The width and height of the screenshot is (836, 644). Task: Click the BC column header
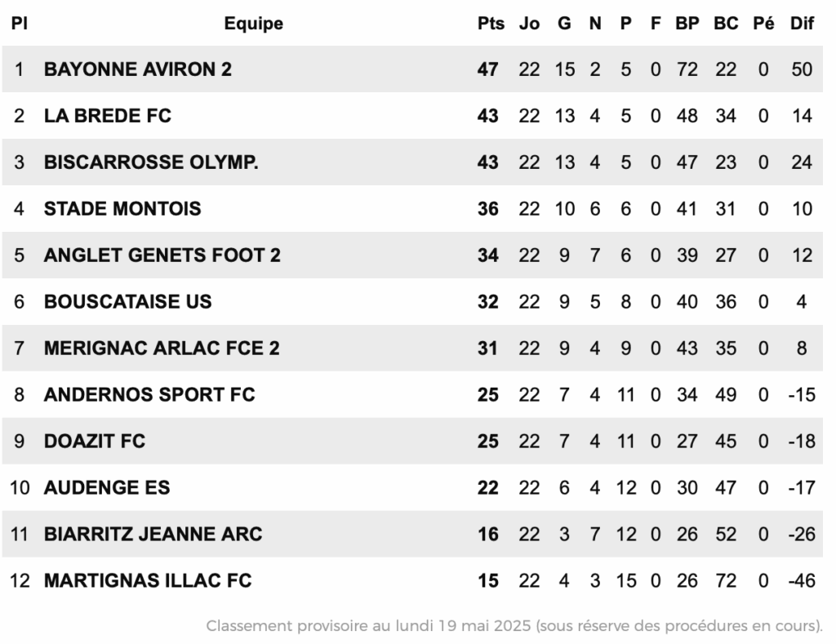726,23
